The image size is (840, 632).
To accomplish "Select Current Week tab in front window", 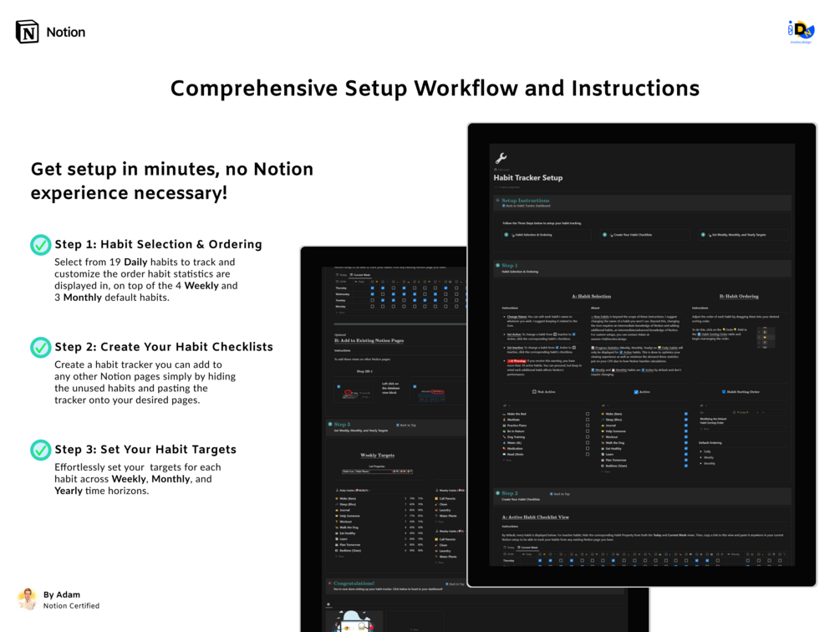I will pyautogui.click(x=528, y=548).
